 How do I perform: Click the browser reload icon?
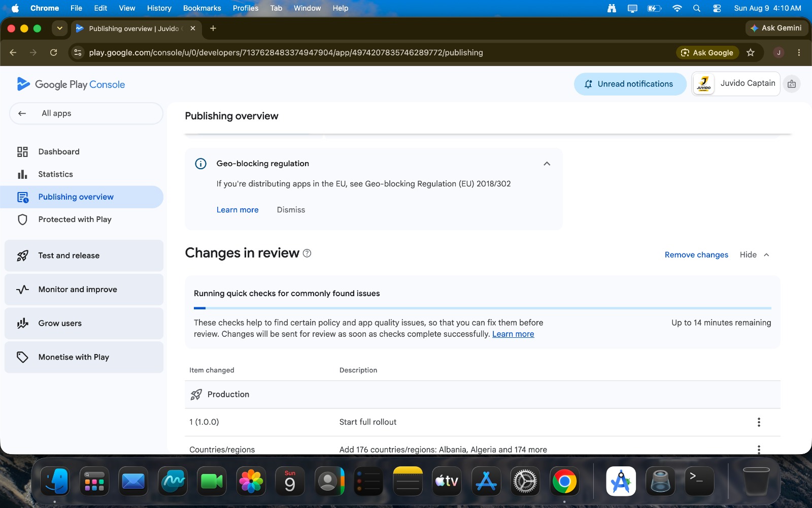coord(53,52)
